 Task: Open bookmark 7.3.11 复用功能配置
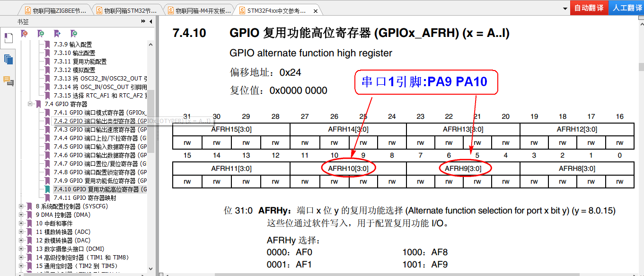coord(80,62)
